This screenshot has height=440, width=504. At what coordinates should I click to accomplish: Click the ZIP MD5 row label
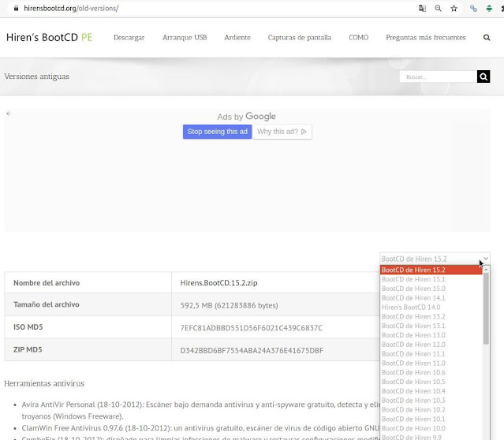point(28,349)
